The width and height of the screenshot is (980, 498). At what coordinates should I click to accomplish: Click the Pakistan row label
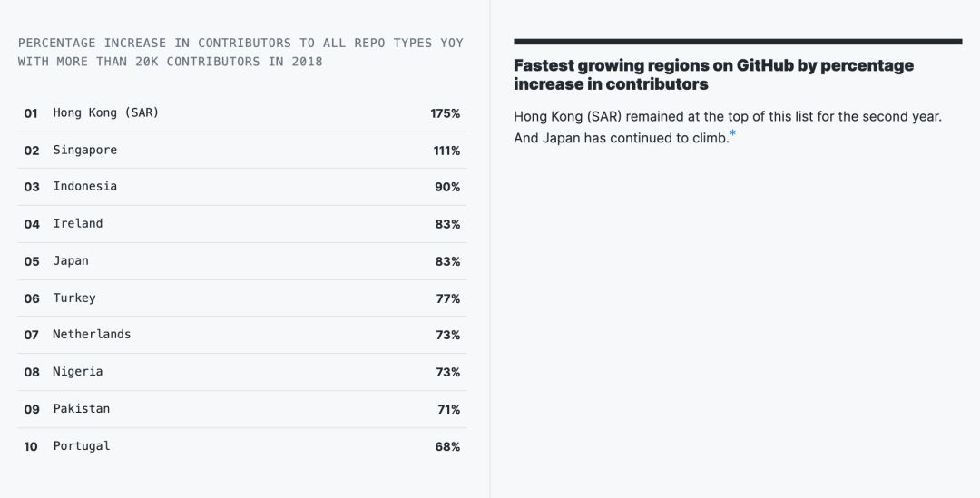coord(81,408)
